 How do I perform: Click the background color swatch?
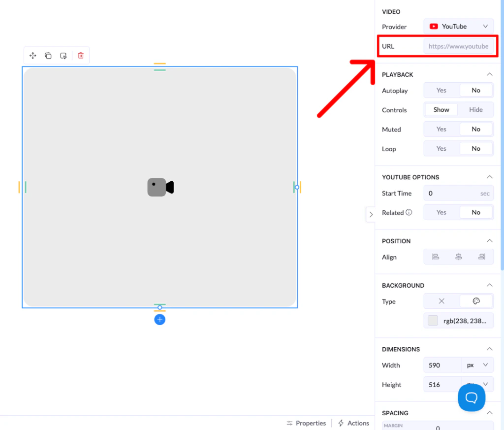coord(433,320)
